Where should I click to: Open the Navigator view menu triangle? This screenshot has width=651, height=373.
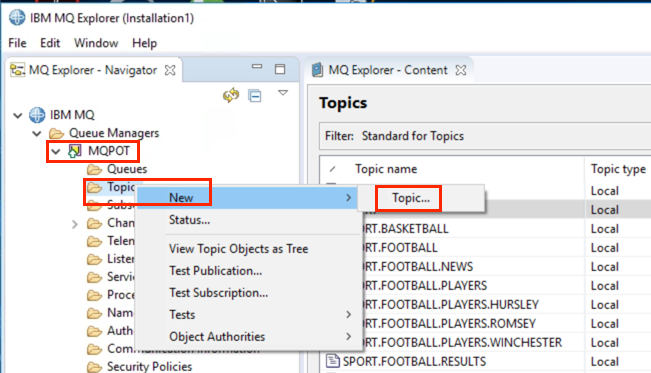tap(283, 93)
